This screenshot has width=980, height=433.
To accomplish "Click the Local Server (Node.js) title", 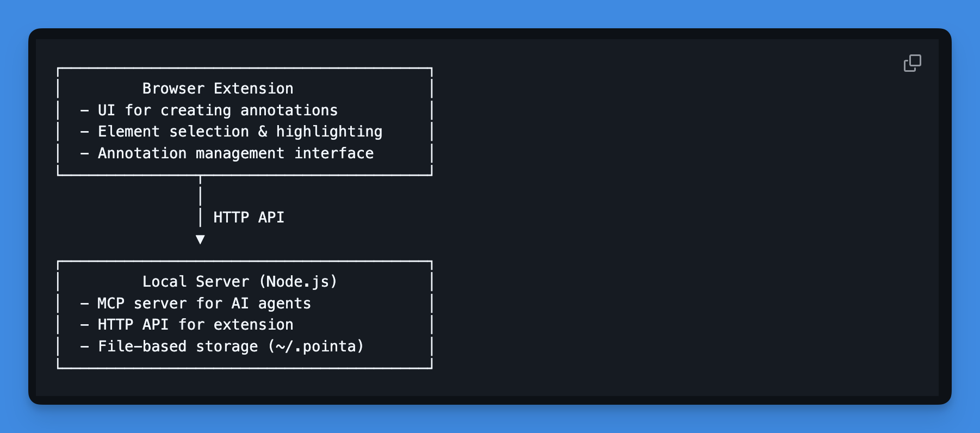I will pos(239,281).
